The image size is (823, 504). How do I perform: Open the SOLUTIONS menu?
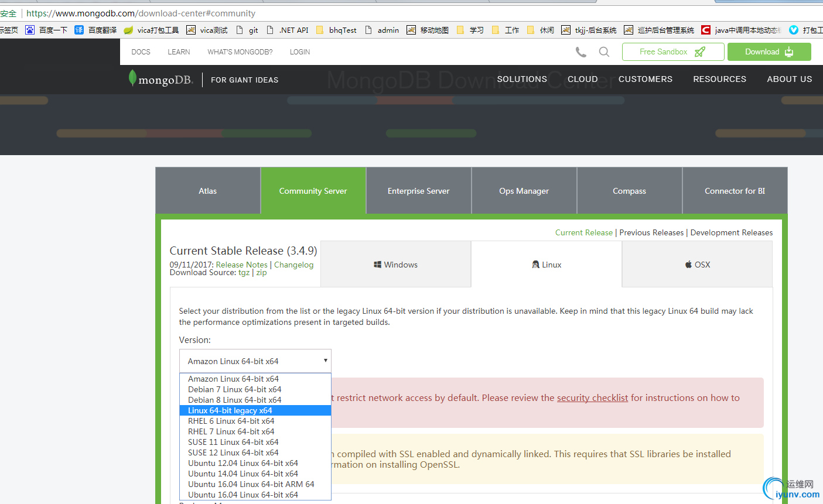[522, 79]
